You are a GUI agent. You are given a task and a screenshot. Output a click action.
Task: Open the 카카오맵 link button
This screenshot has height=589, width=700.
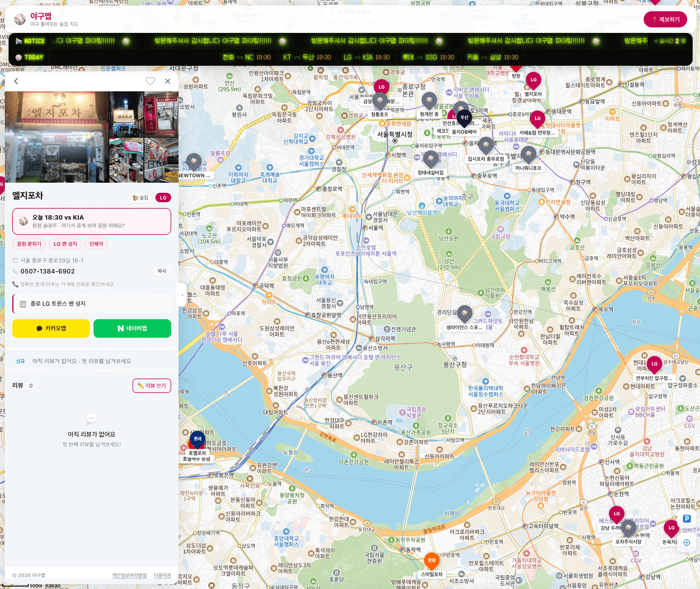(51, 328)
